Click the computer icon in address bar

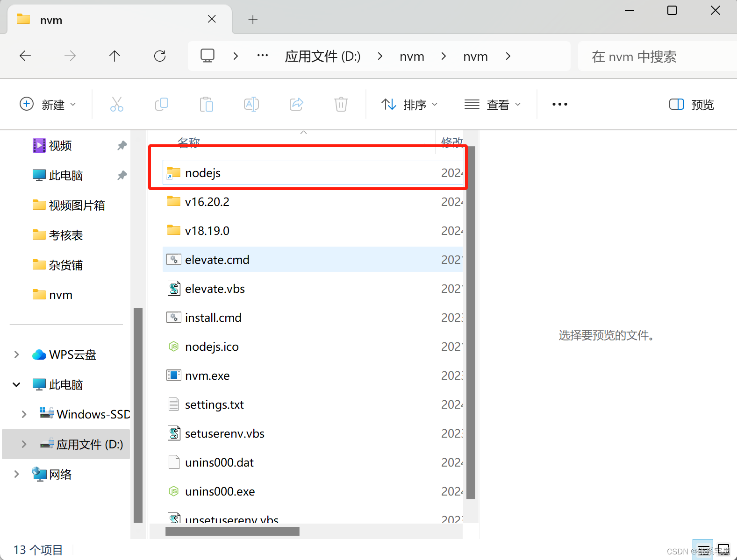click(208, 56)
